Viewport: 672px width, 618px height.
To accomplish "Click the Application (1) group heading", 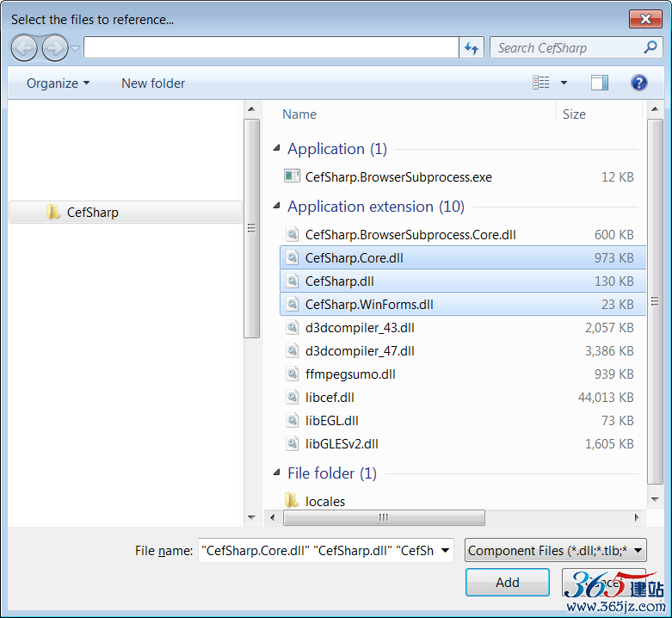I will click(336, 149).
